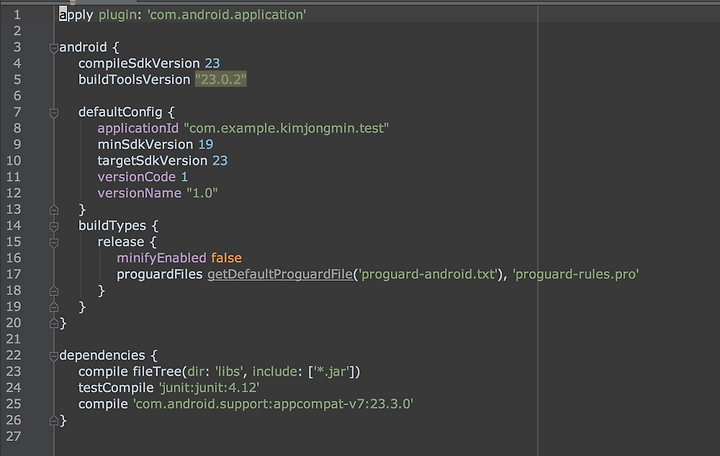Click the fold end marker on line 20
Image resolution: width=720 pixels, height=456 pixels.
(x=54, y=323)
